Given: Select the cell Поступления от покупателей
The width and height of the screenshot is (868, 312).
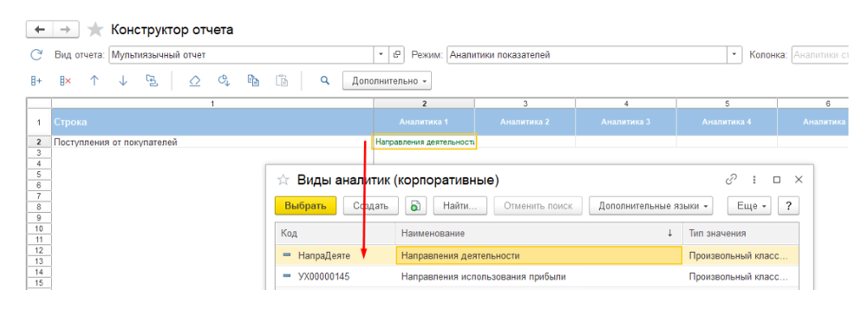Looking at the screenshot, I should 213,142.
